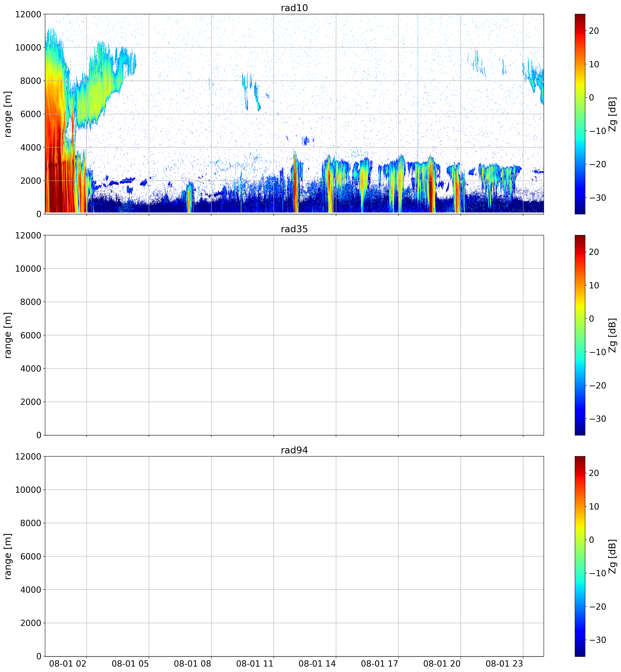Click the 0 range tick of rad94 panel
This screenshot has width=621, height=672.
click(39, 656)
